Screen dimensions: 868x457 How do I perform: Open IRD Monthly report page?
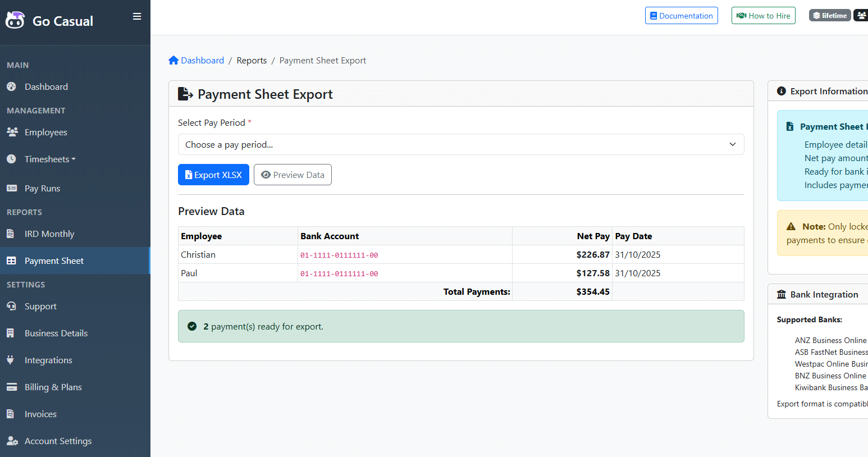[x=49, y=234]
